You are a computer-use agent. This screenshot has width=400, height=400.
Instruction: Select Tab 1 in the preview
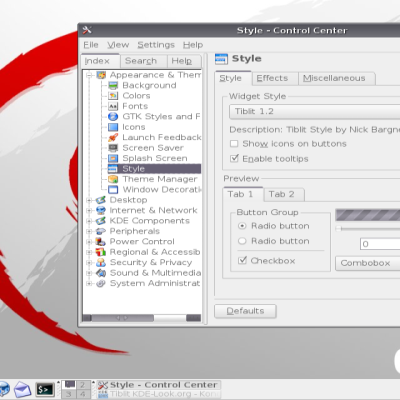[x=243, y=194]
